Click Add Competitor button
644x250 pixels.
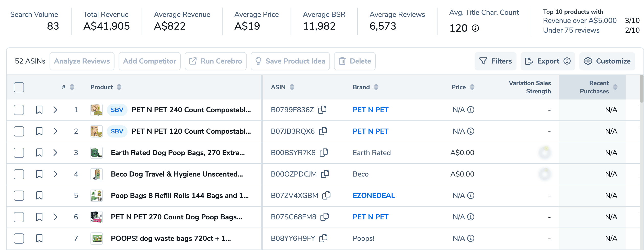point(149,61)
